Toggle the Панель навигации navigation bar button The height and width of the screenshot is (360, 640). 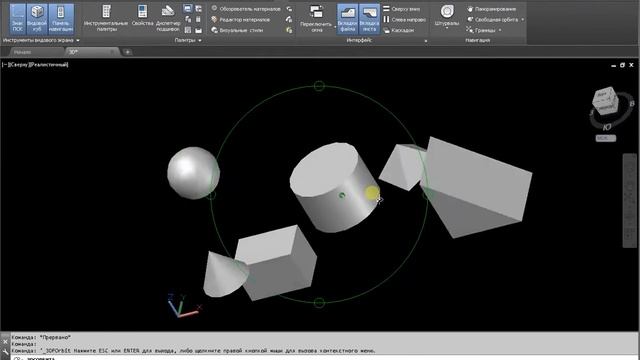(x=61, y=18)
